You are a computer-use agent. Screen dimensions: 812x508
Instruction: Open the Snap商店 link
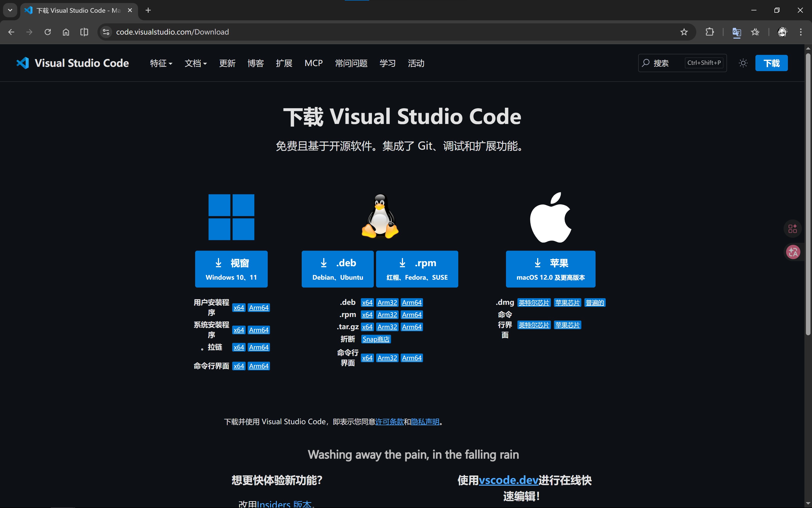click(376, 339)
